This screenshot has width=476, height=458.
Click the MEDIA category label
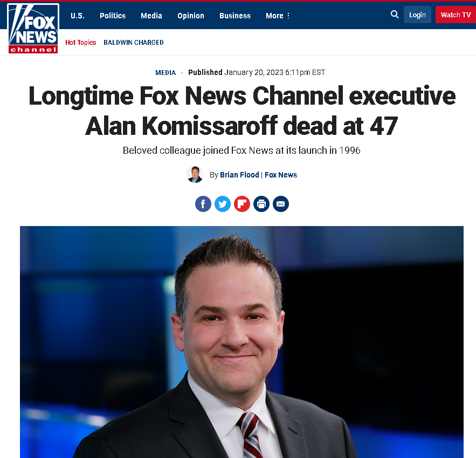[x=165, y=73]
